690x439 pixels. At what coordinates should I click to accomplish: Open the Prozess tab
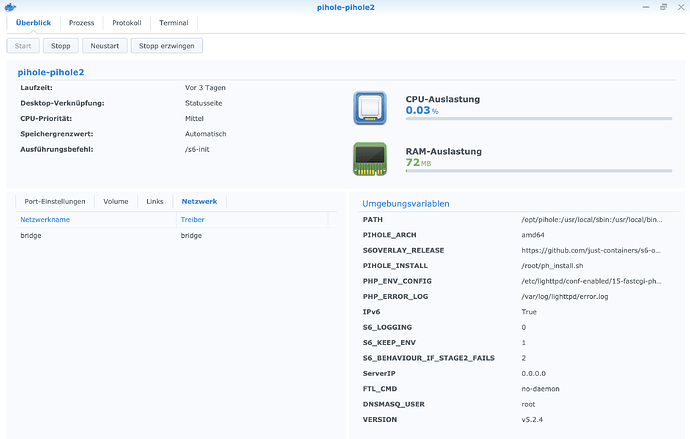pyautogui.click(x=81, y=23)
